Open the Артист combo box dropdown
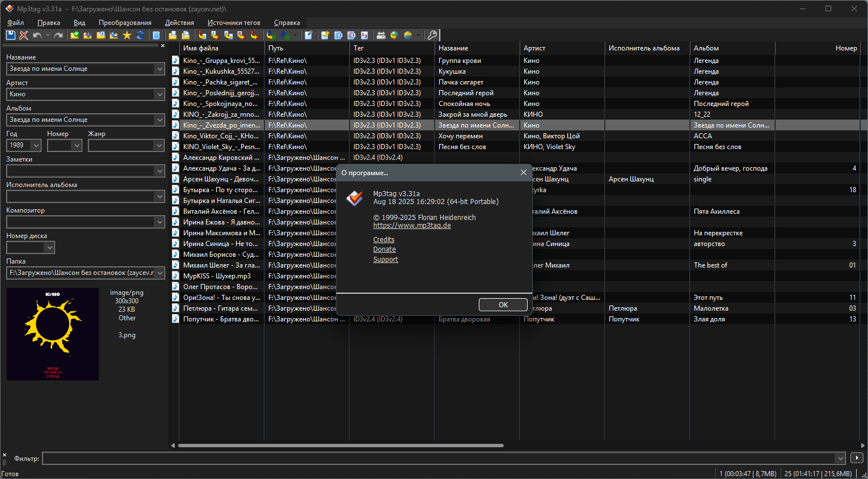The image size is (868, 479). [x=159, y=94]
